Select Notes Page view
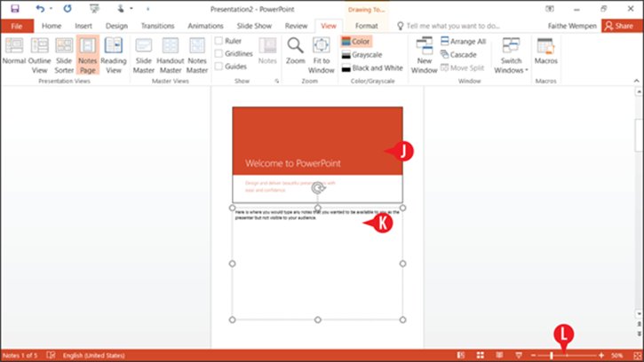 click(x=87, y=55)
